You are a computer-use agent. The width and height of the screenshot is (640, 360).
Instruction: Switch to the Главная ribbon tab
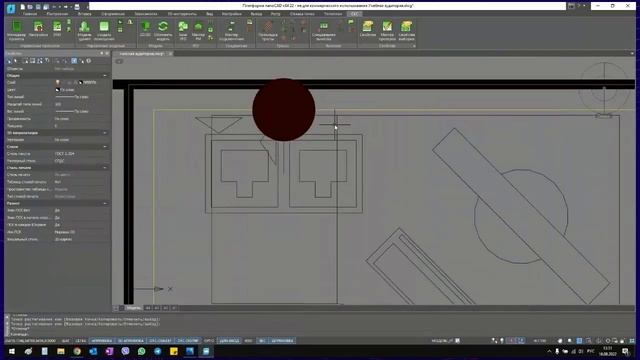(29, 14)
